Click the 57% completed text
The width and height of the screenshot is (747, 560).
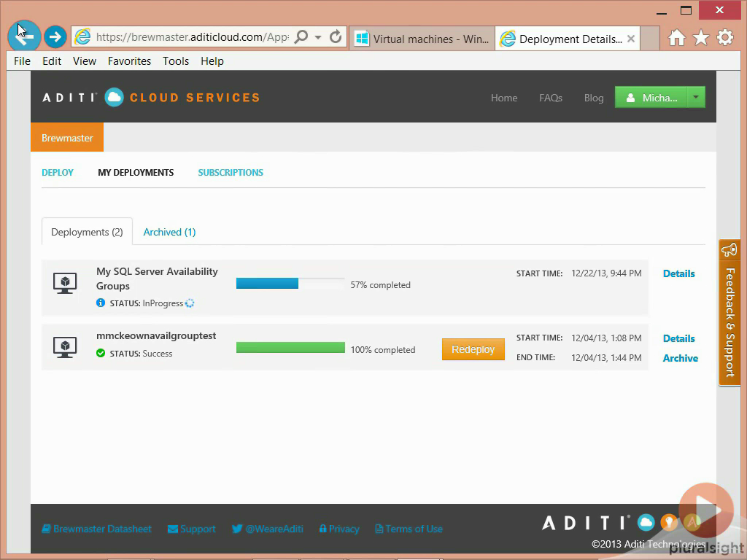click(x=380, y=285)
